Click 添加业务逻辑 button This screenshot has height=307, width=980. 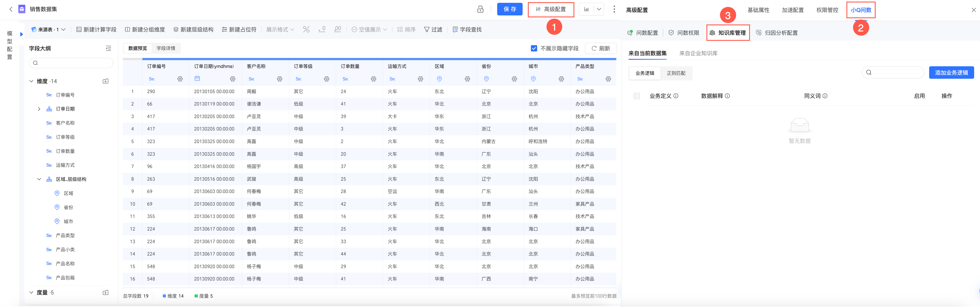coord(951,73)
